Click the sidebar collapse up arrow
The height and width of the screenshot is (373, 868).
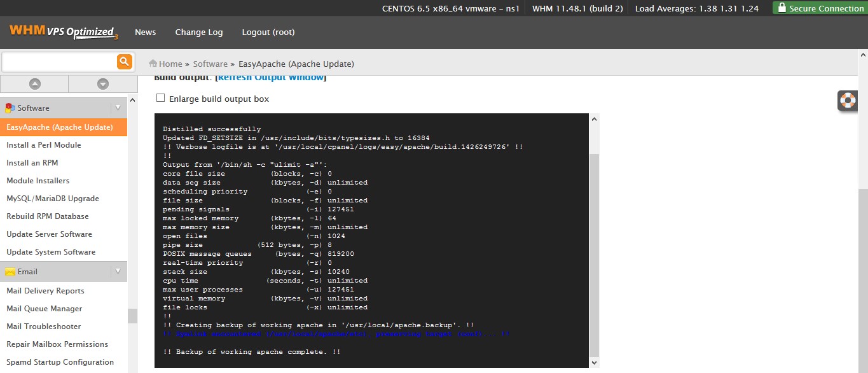click(34, 83)
